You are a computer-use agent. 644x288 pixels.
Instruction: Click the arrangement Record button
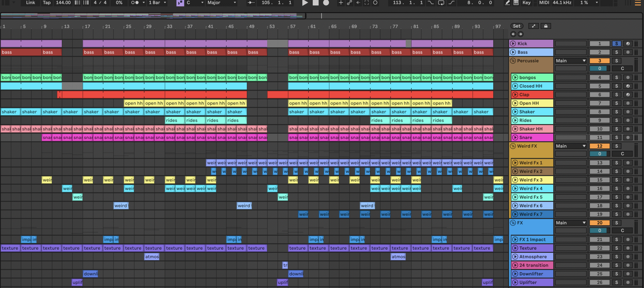tap(326, 3)
